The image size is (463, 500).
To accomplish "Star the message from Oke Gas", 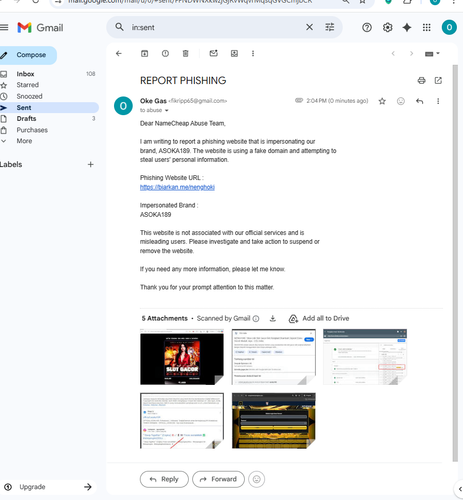I will pos(382,101).
